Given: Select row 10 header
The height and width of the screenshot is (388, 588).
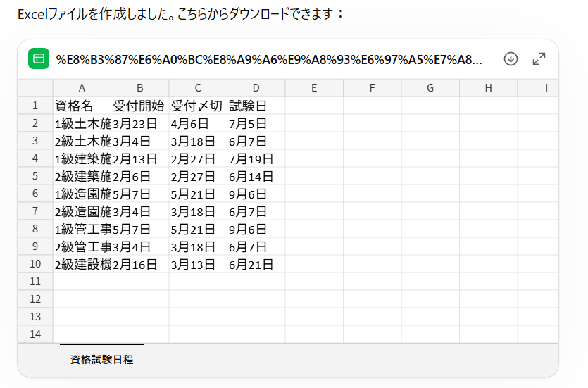Looking at the screenshot, I should 35,264.
